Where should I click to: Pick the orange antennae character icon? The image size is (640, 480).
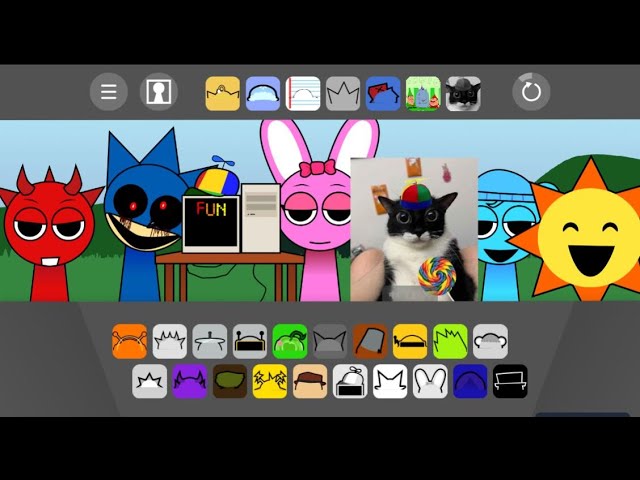click(x=129, y=342)
